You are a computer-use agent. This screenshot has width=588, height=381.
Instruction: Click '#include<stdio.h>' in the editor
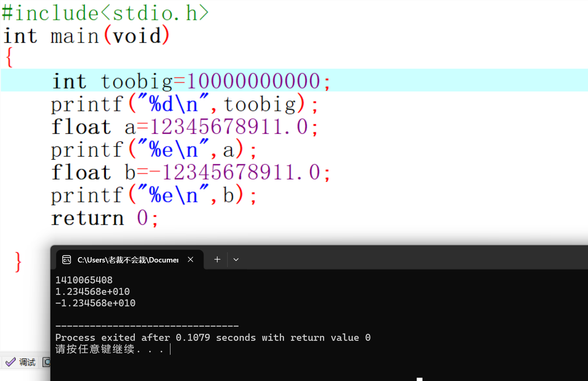(106, 13)
